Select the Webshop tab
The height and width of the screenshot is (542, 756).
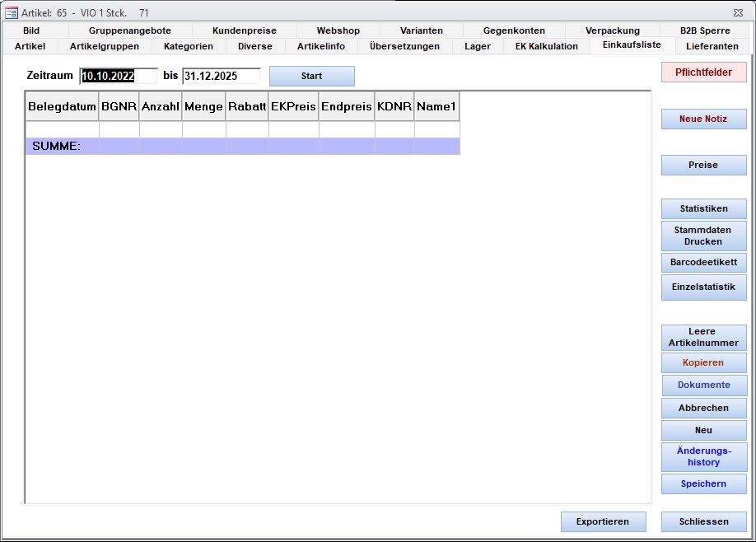coord(338,30)
